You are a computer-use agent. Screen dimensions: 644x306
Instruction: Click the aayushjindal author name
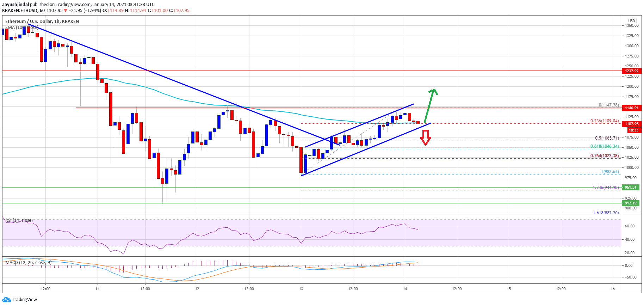click(x=16, y=5)
